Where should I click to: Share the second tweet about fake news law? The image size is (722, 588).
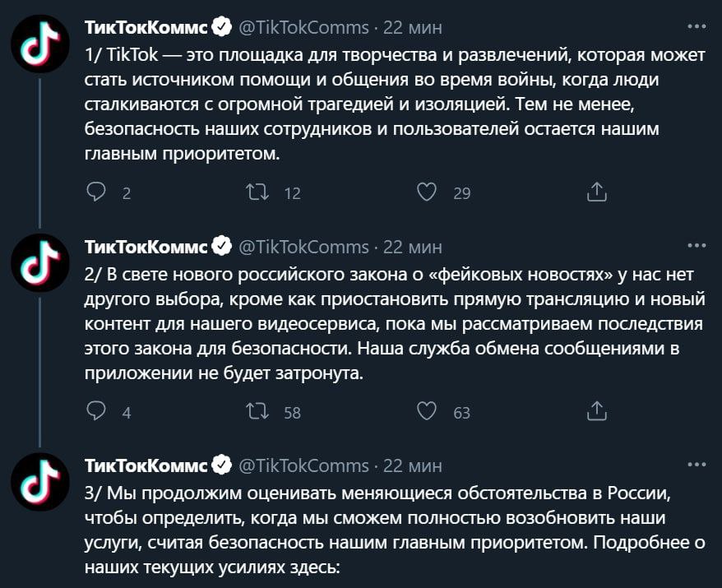(597, 412)
